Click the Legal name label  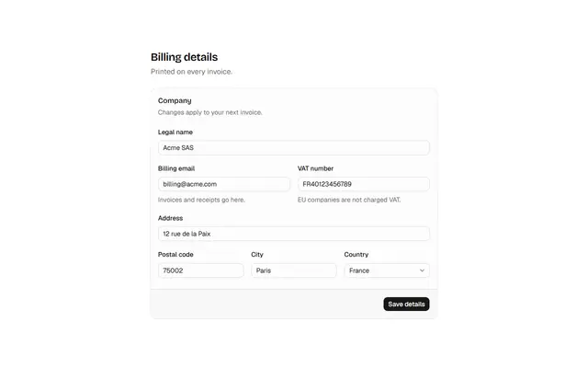pos(175,132)
